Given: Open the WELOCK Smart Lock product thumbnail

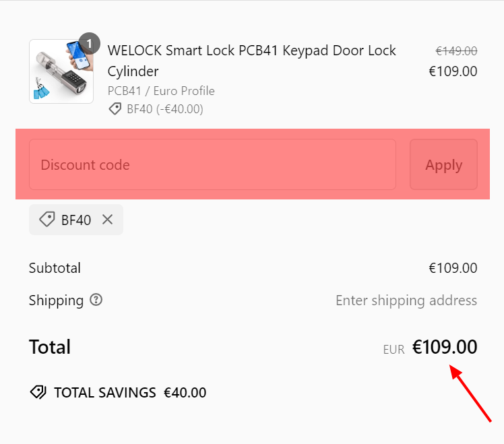Looking at the screenshot, I should (x=61, y=71).
